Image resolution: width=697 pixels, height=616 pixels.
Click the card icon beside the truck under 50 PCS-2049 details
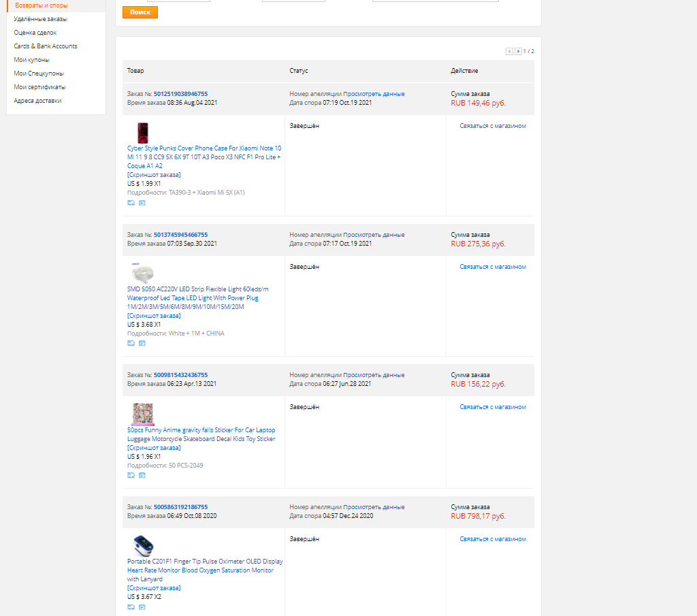point(142,476)
